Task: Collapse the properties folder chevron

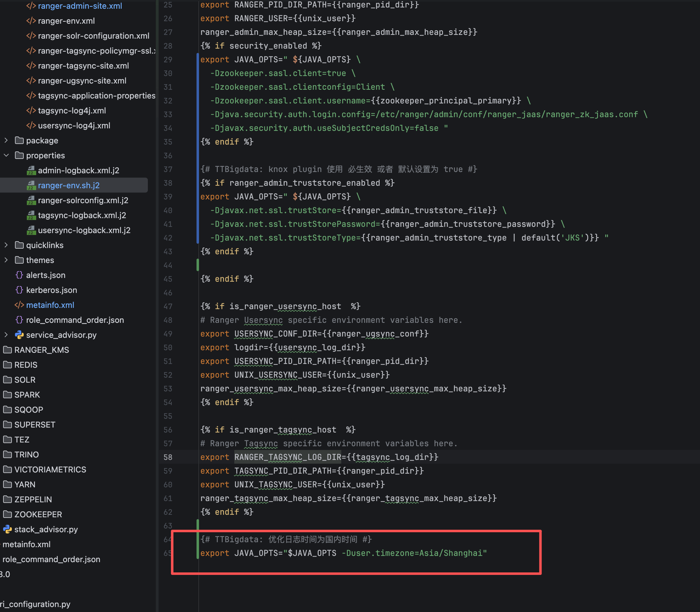Action: click(x=6, y=155)
